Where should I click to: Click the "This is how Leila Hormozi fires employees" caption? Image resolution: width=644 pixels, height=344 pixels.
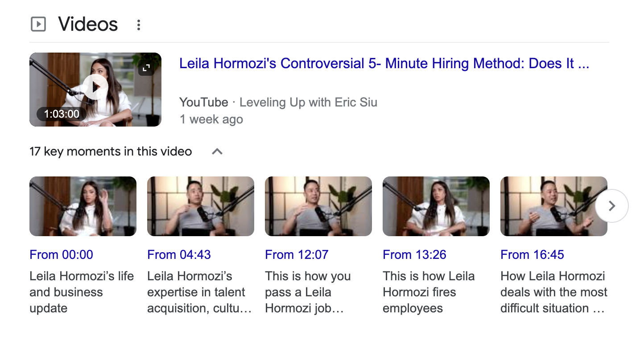pos(428,292)
